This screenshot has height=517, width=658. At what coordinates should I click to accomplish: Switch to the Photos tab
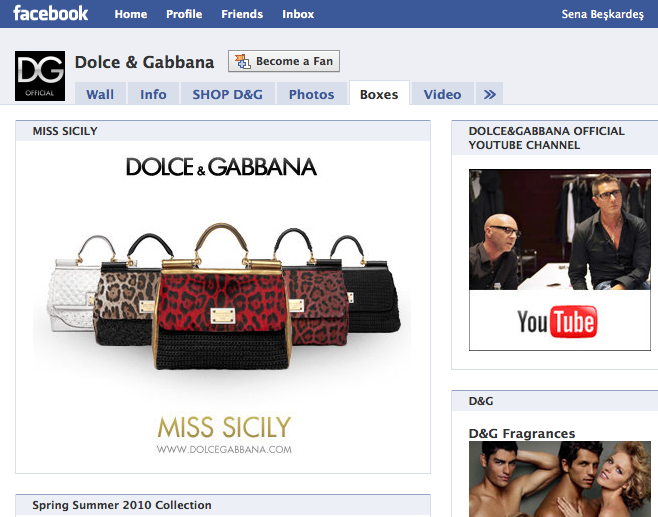click(311, 94)
